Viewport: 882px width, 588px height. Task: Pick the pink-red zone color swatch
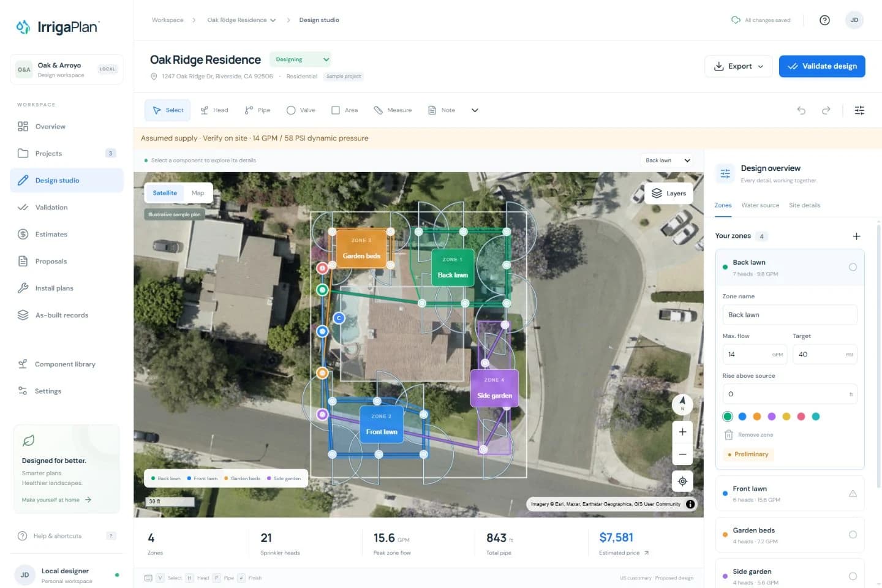click(x=801, y=417)
